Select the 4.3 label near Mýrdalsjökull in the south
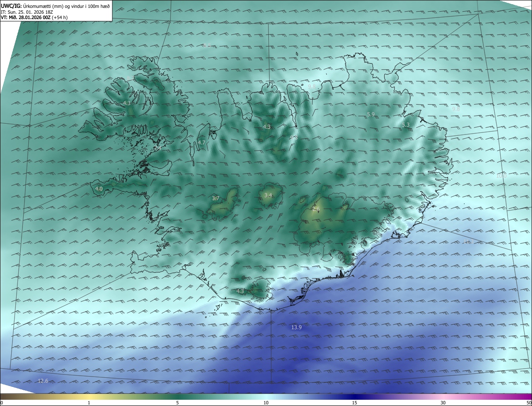Screen dimensions: 532x406 click(x=240, y=291)
